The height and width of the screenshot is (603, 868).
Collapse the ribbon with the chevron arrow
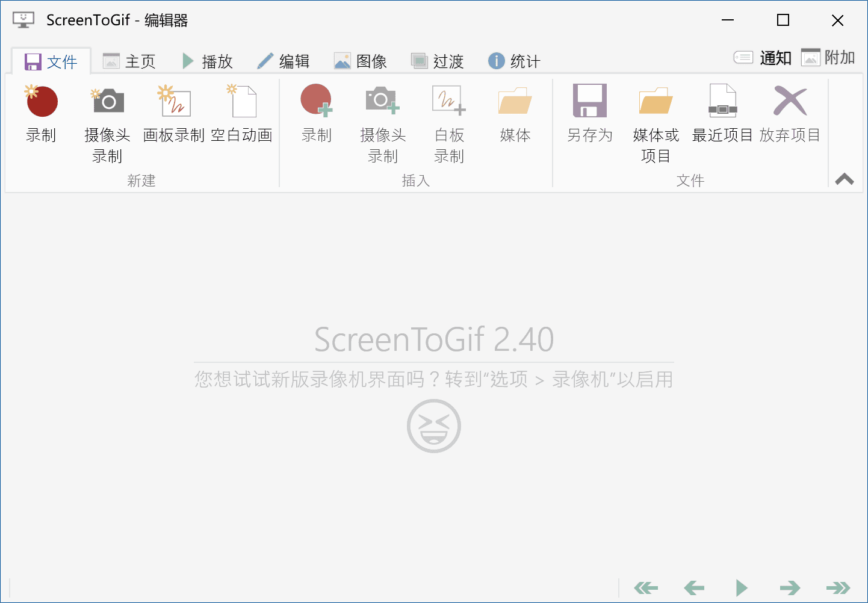coord(845,179)
